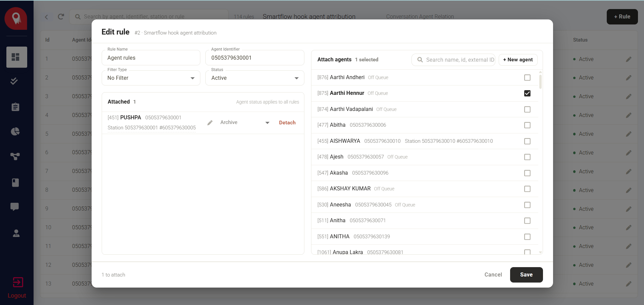
Task: Click the top search by agent field
Action: [x=149, y=16]
